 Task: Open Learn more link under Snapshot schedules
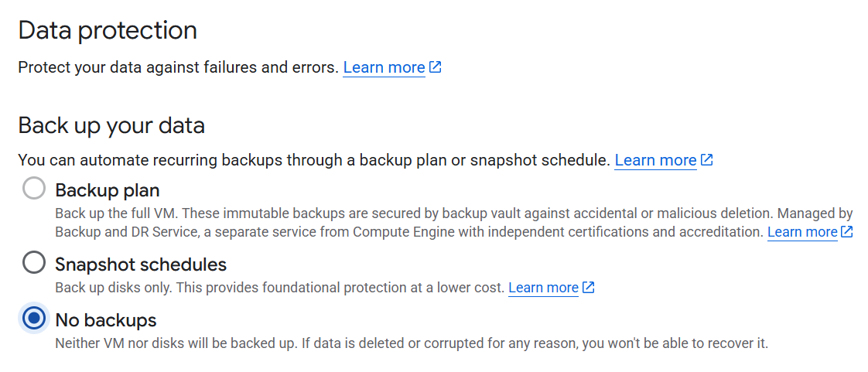coord(543,288)
